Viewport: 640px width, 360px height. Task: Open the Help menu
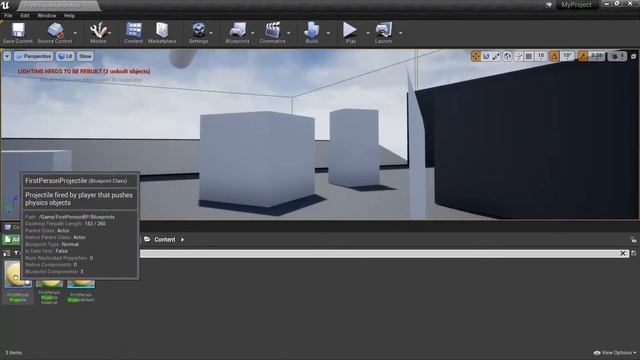[69, 16]
